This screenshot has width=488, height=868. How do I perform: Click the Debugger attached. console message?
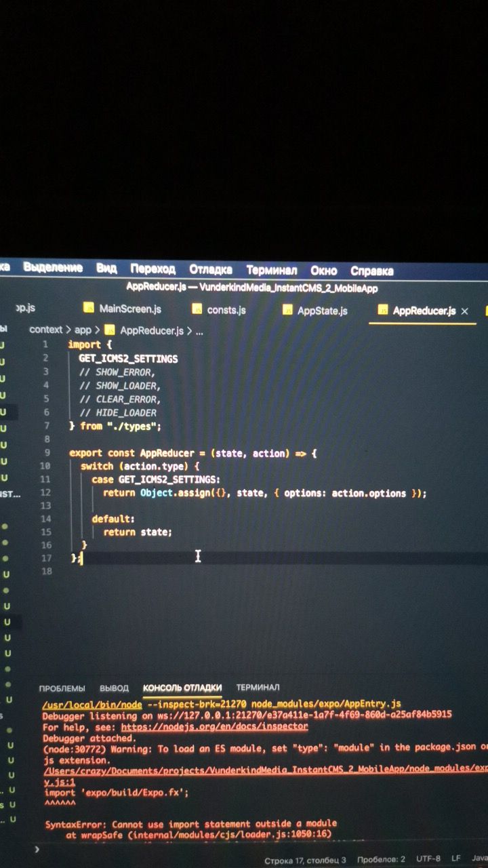(89, 737)
